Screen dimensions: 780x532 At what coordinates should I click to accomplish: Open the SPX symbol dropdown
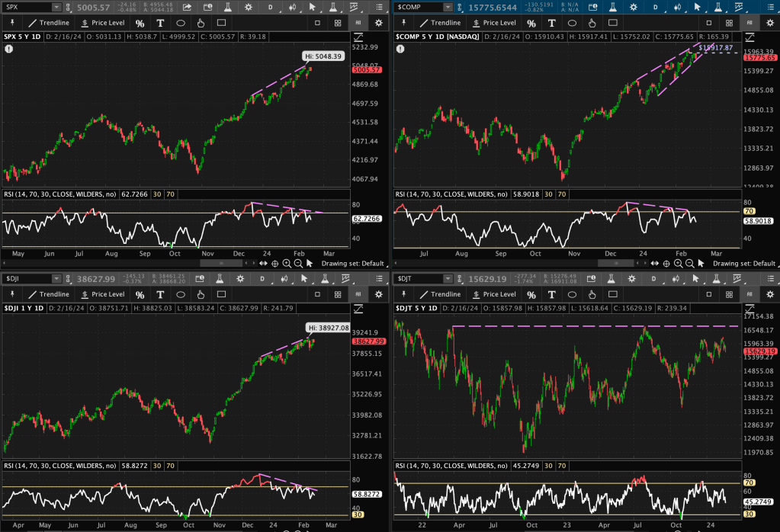point(58,7)
